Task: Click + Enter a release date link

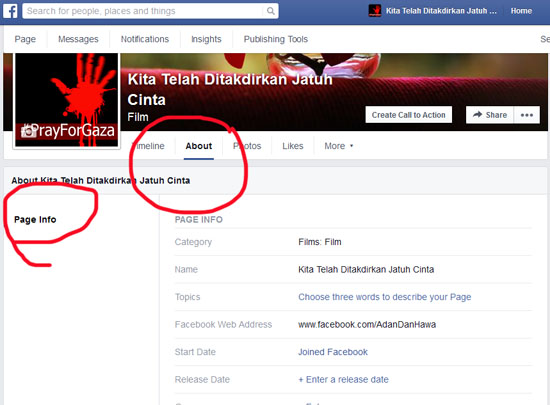Action: point(343,379)
